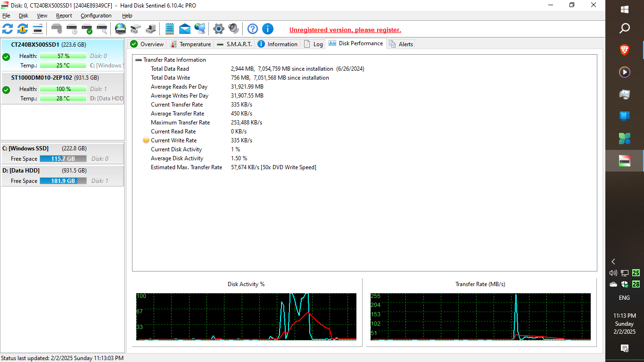Open the Help question mark icon

tap(253, 29)
